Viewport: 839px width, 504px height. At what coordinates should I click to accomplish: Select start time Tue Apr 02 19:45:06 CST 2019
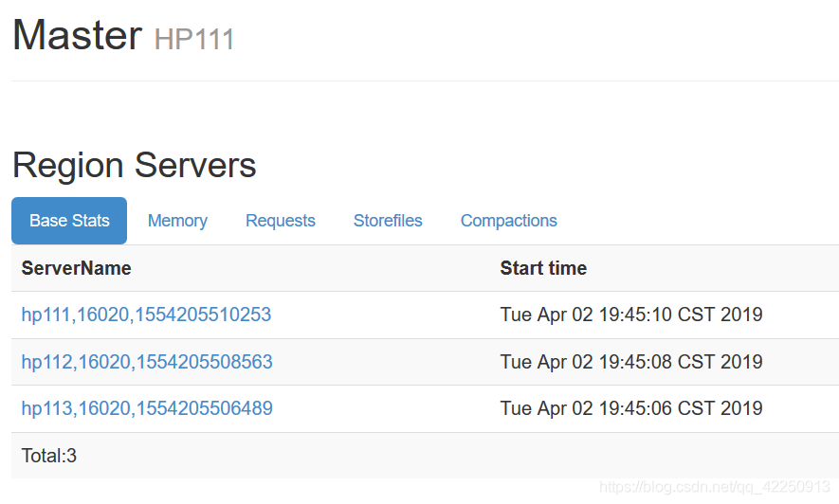click(631, 408)
